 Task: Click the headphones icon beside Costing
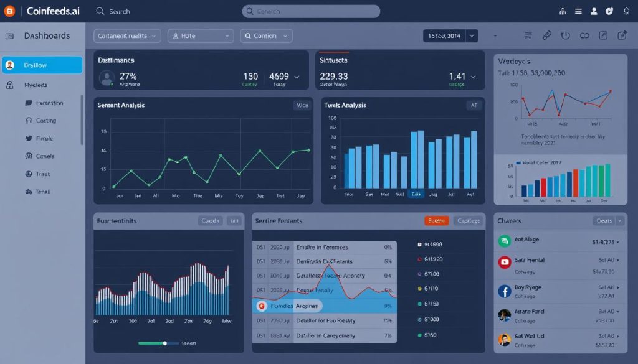29,121
